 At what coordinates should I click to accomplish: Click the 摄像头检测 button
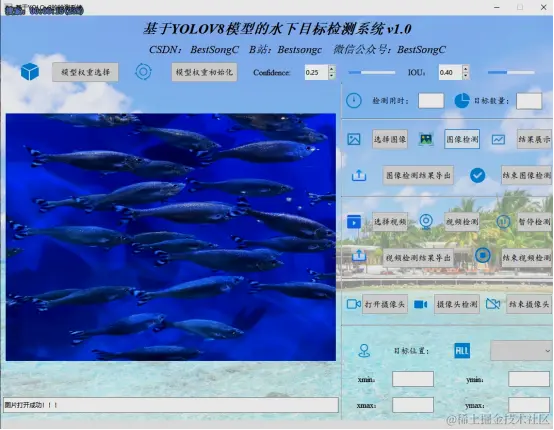click(457, 304)
